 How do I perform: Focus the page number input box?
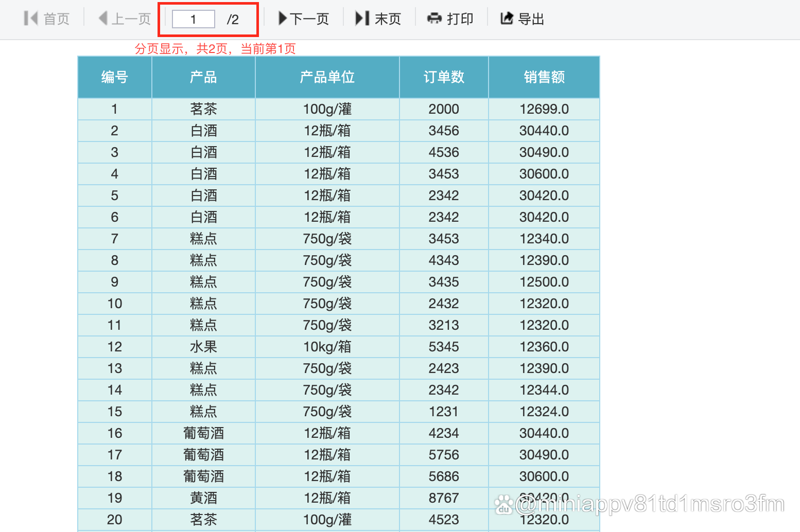(194, 20)
